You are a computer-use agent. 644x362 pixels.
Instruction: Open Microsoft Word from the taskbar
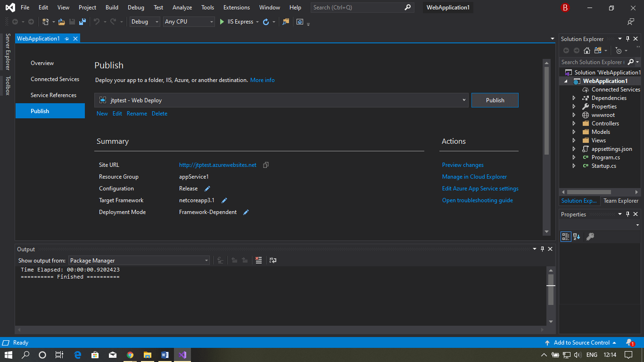pyautogui.click(x=165, y=355)
